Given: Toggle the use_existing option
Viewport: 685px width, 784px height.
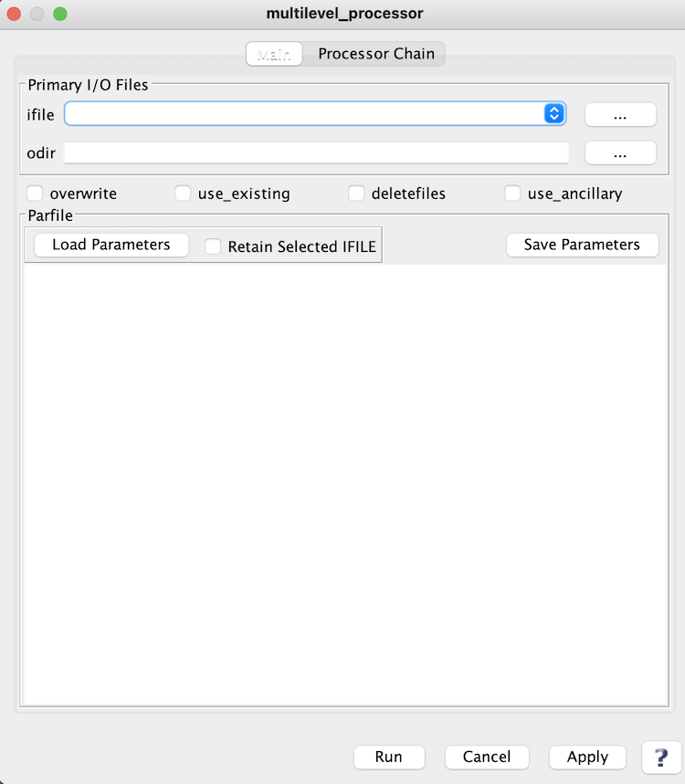Looking at the screenshot, I should (x=183, y=193).
